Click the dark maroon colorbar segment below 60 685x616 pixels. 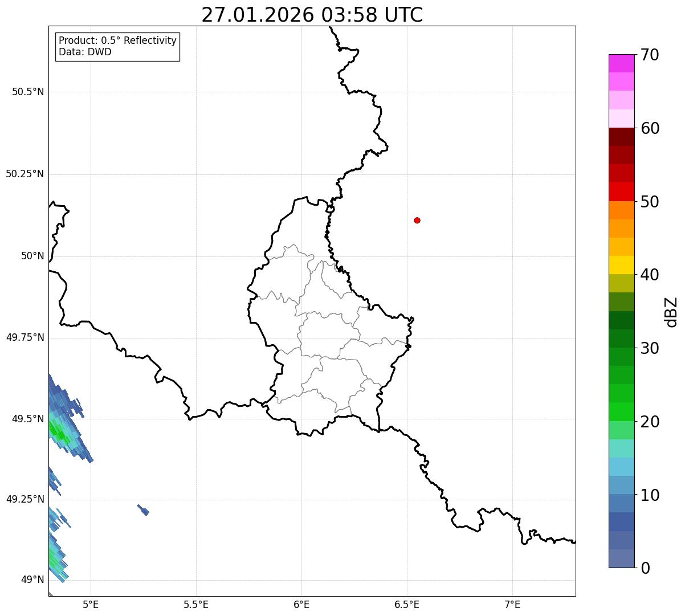[x=621, y=137]
